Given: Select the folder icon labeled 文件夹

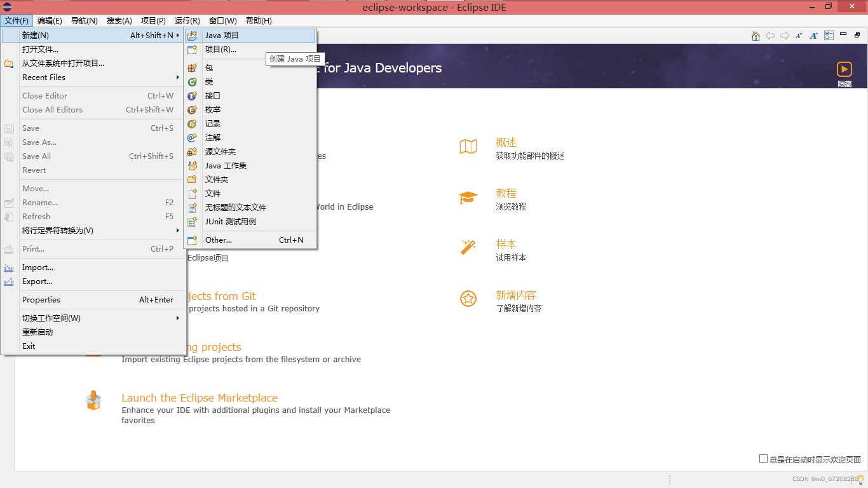Looking at the screenshot, I should tap(192, 180).
